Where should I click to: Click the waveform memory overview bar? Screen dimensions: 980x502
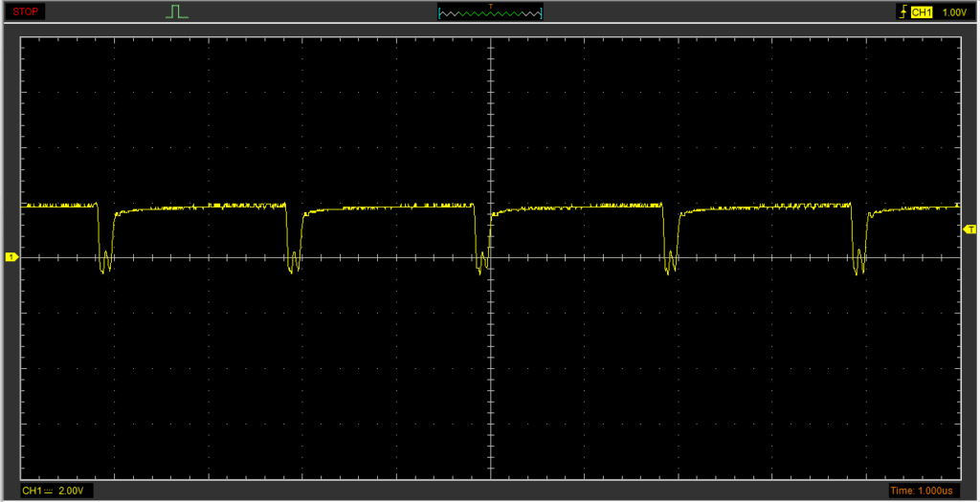coord(490,13)
